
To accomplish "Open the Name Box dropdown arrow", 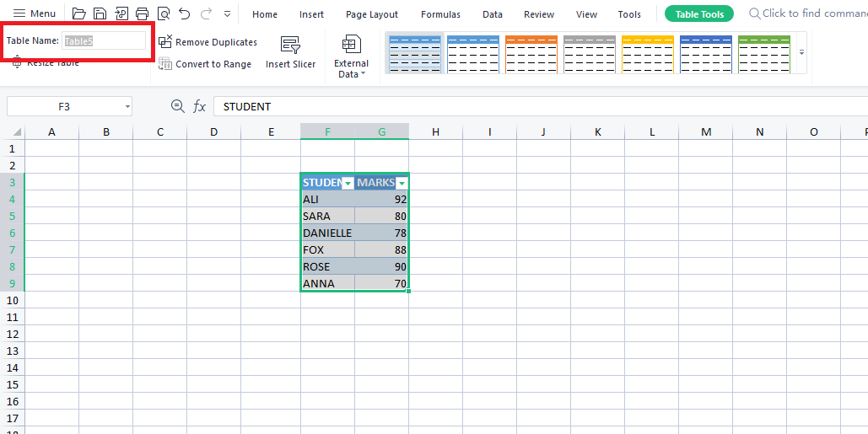I will 128,107.
